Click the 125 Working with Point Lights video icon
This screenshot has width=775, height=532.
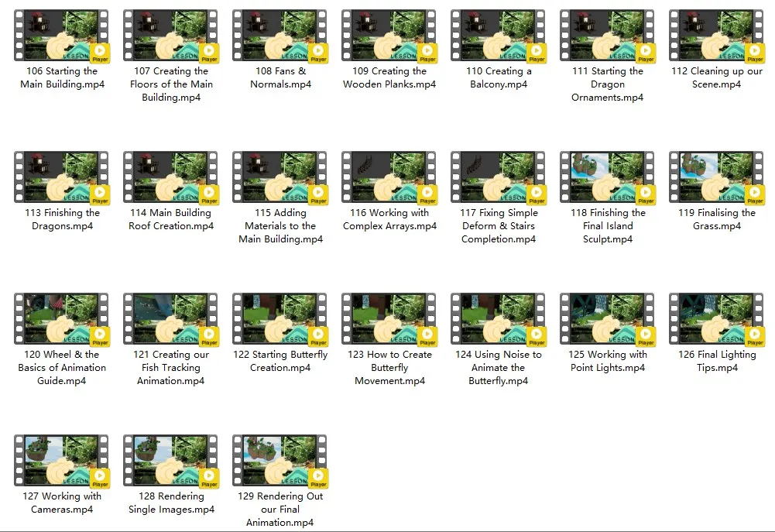click(x=608, y=319)
